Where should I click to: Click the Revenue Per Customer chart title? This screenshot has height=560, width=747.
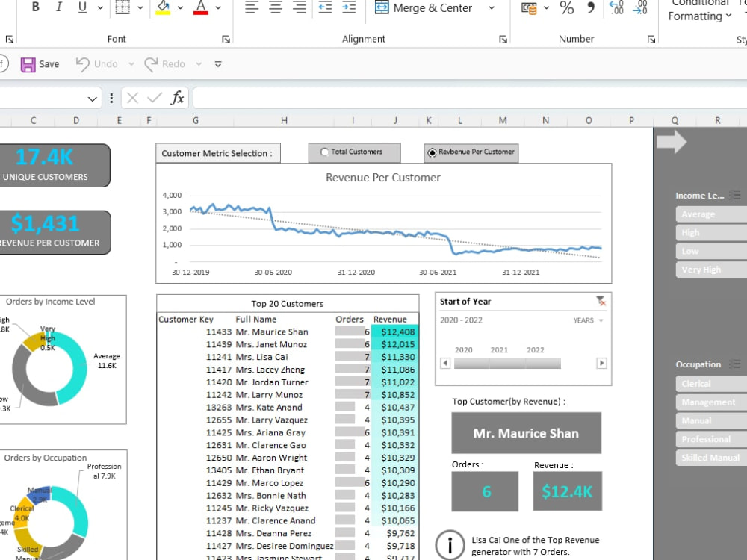tap(383, 178)
